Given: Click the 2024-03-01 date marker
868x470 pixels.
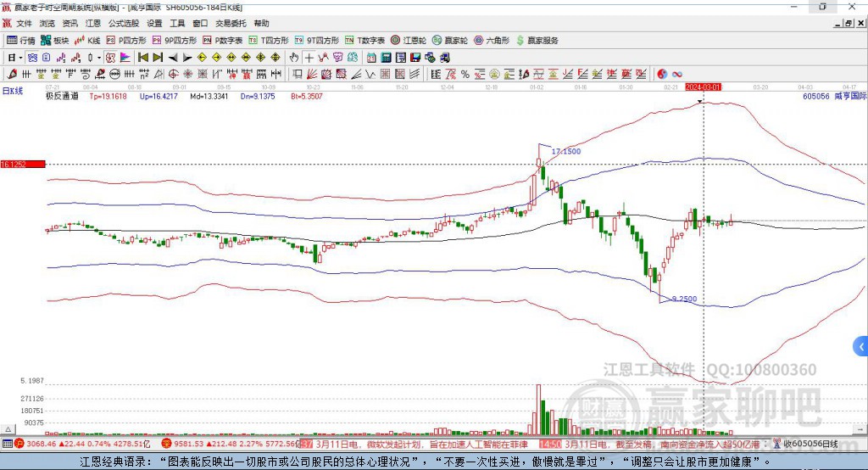Looking at the screenshot, I should (x=703, y=87).
